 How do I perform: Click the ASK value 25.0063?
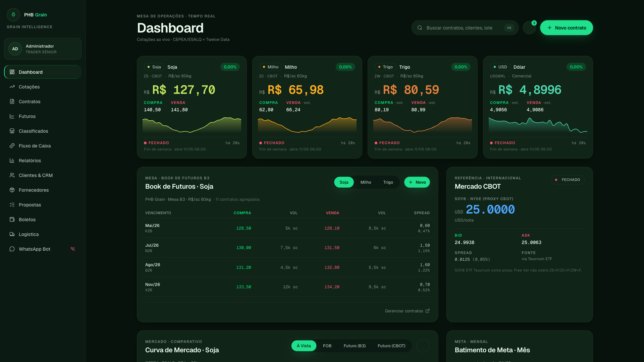(x=531, y=243)
